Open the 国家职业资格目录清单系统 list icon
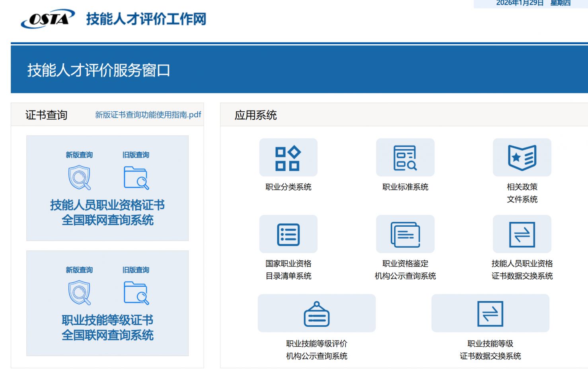The image size is (588, 371). (x=288, y=234)
